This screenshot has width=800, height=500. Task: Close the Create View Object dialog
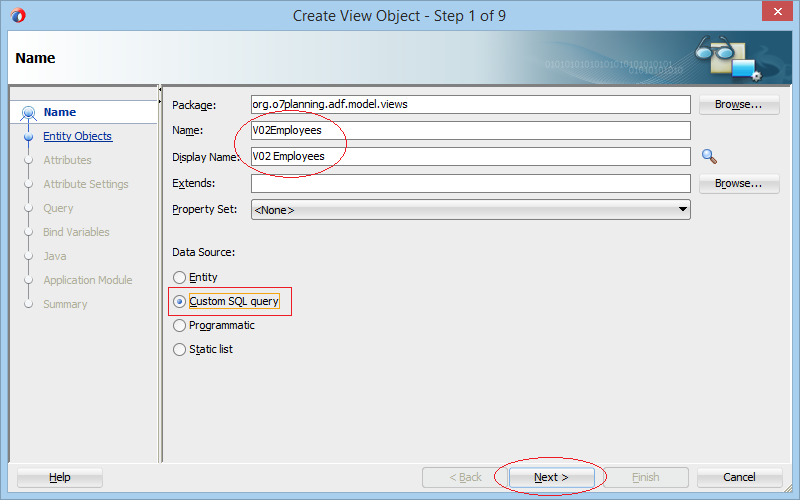tap(777, 11)
